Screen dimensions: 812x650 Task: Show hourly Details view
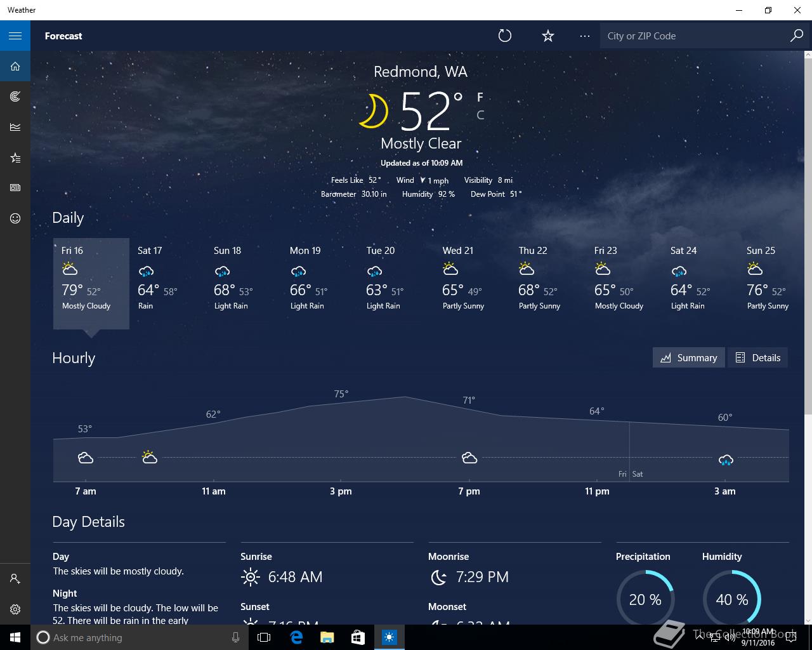pos(757,357)
